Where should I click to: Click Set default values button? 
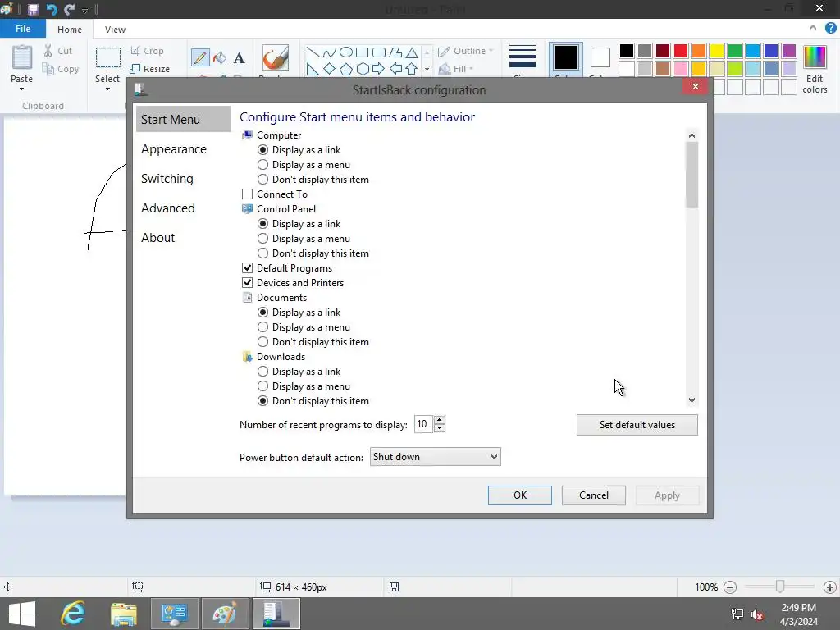click(x=637, y=425)
